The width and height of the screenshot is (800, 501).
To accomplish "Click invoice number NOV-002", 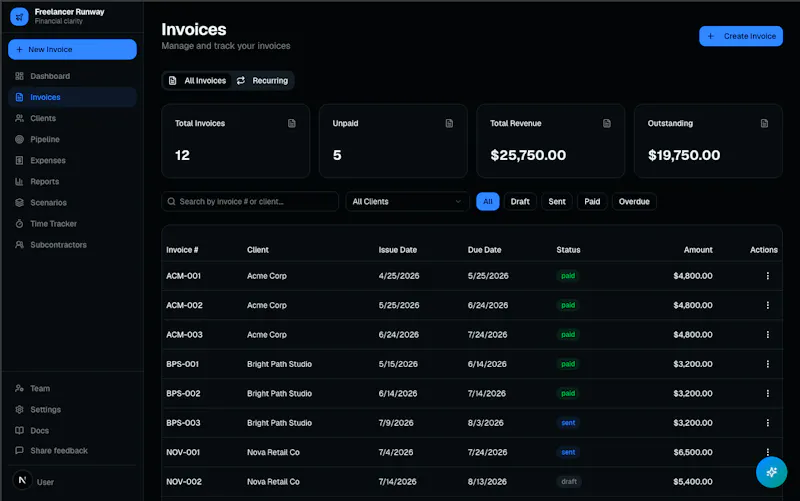I will pos(184,482).
